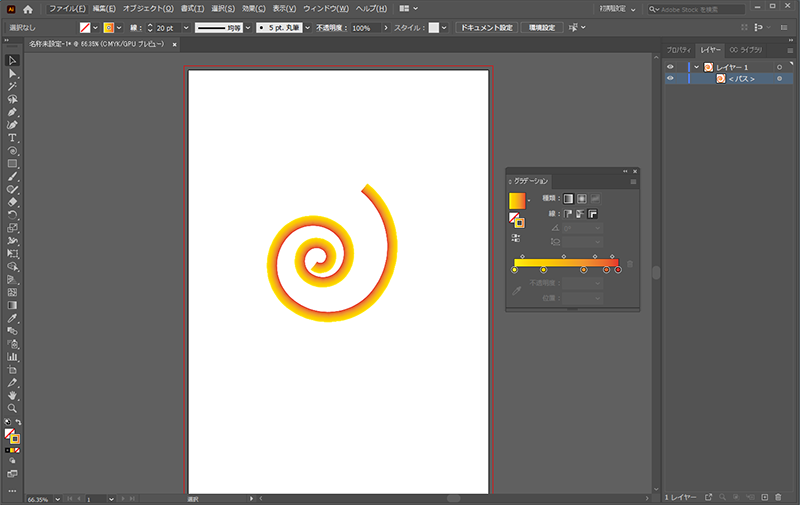Click the Gradient panel options menu icon

(633, 182)
